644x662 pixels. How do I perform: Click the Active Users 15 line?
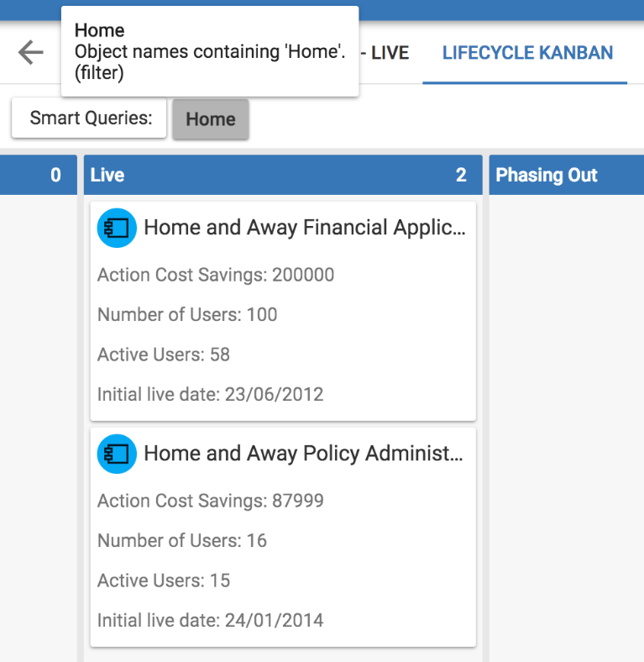pyautogui.click(x=164, y=581)
